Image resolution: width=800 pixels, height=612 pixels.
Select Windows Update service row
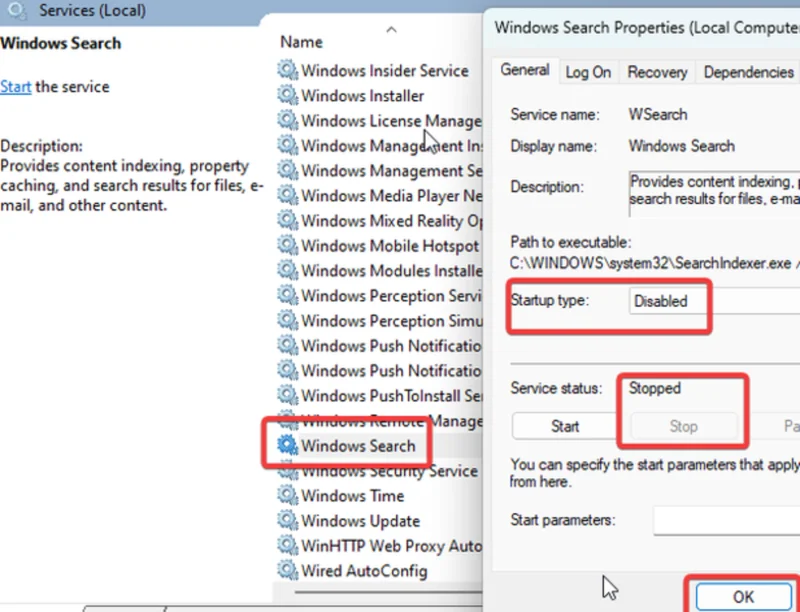click(380, 521)
